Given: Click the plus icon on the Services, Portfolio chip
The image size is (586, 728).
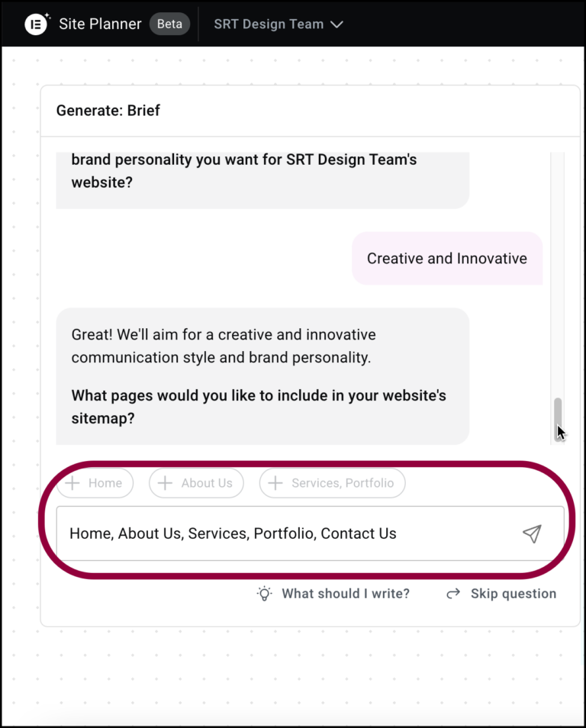Looking at the screenshot, I should 275,483.
